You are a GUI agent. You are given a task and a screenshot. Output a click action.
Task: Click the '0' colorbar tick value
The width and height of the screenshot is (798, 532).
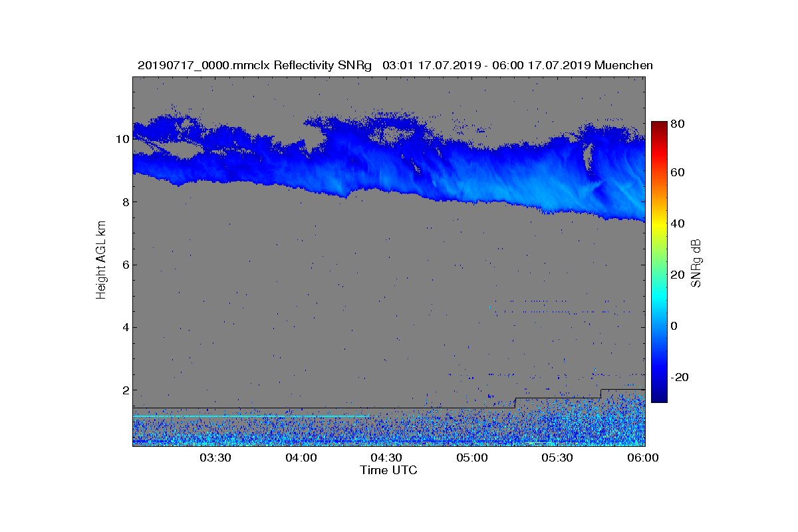point(675,326)
